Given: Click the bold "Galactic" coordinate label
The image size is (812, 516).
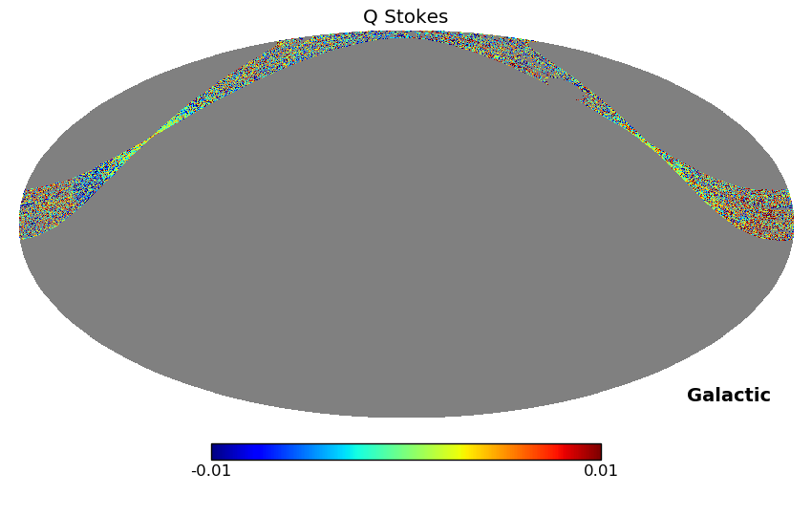Looking at the screenshot, I should [728, 396].
